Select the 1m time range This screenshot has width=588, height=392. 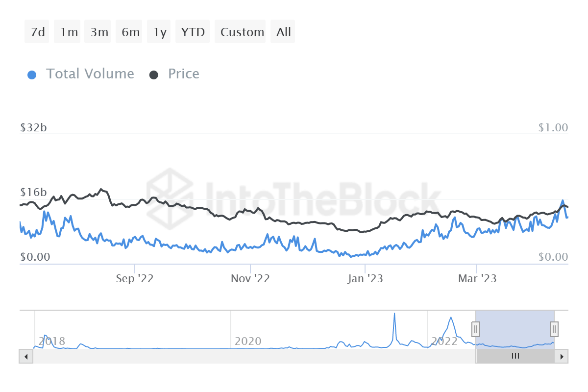pos(67,31)
